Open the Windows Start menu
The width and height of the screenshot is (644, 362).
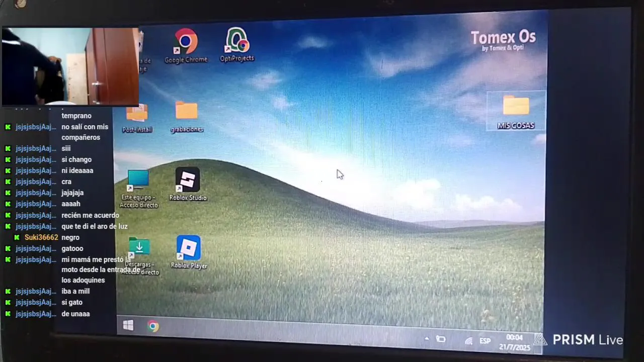tap(128, 326)
